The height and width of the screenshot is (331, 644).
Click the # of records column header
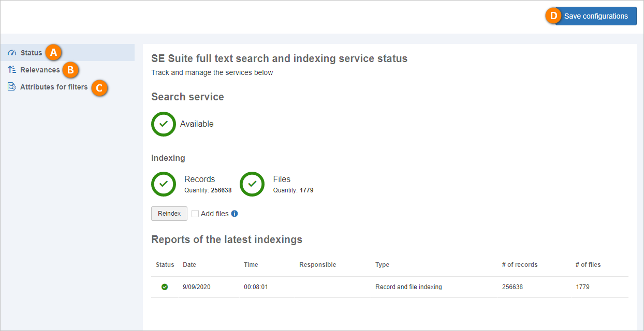(x=520, y=265)
